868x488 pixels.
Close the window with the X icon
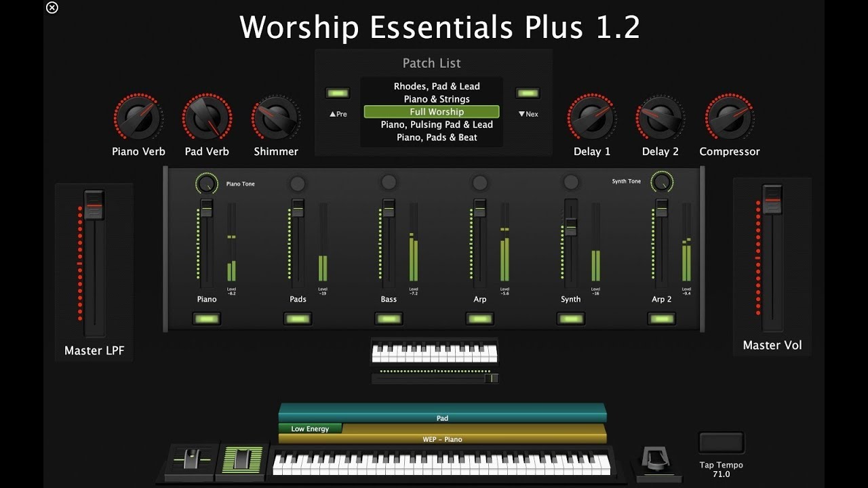click(x=52, y=7)
